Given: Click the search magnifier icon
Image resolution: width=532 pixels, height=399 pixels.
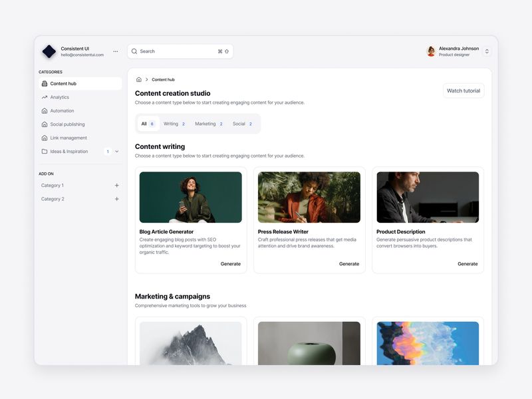Looking at the screenshot, I should point(134,51).
